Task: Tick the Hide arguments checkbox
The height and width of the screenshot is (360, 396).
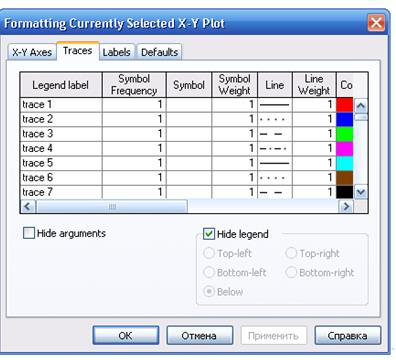Action: coord(29,233)
